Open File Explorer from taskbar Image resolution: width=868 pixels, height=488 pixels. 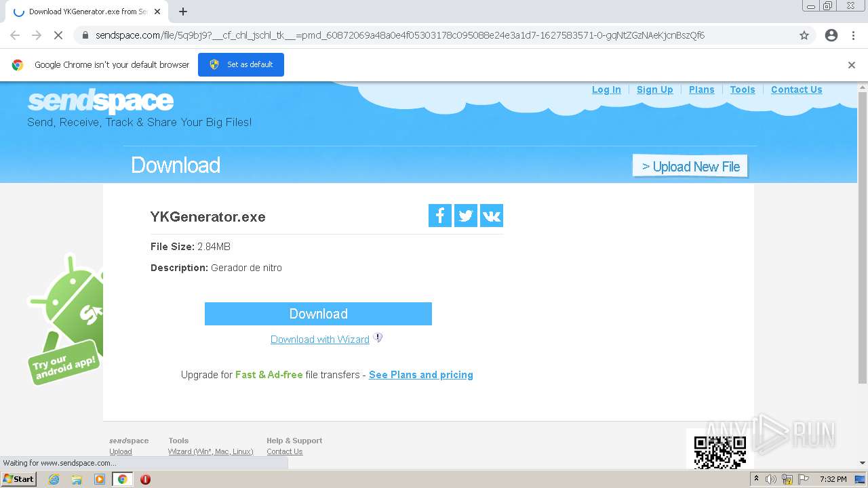click(77, 479)
